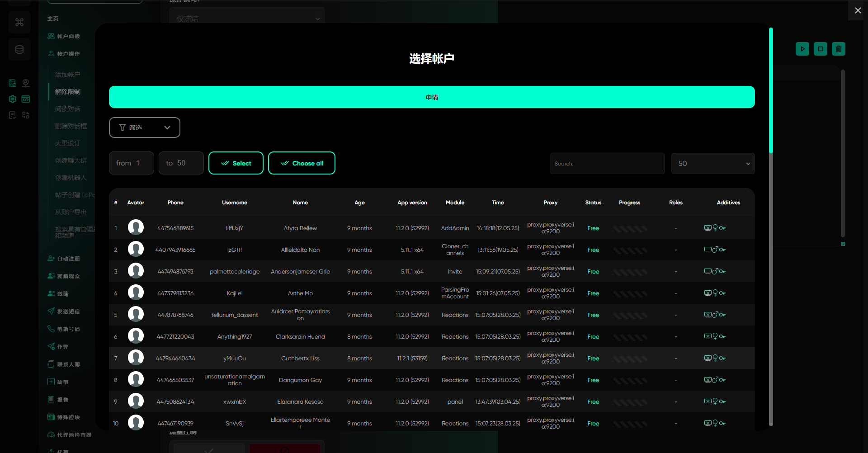The image size is (868, 453).
Task: Click the Select range button
Action: point(236,163)
